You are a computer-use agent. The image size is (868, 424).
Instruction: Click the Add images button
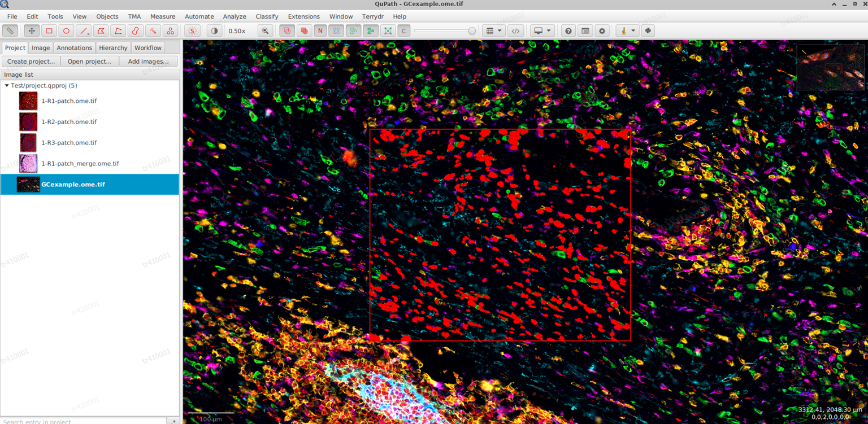[148, 61]
